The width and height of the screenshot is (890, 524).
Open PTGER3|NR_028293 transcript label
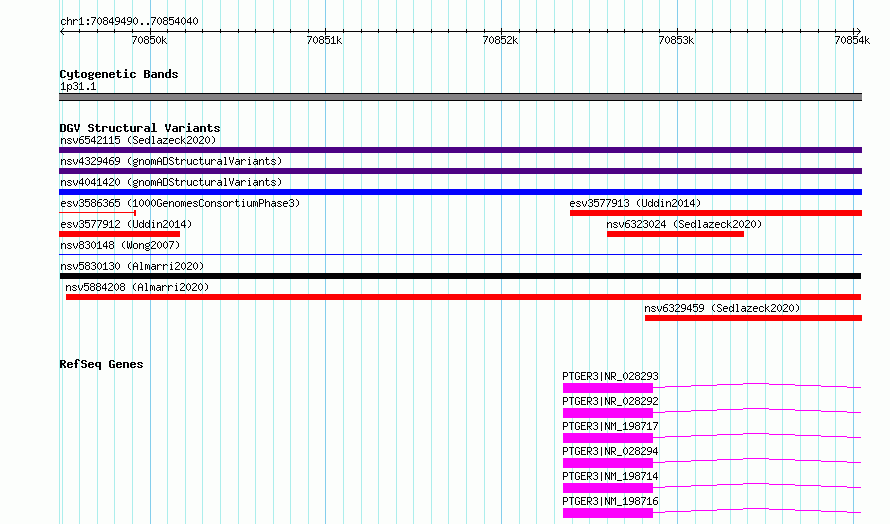[610, 376]
